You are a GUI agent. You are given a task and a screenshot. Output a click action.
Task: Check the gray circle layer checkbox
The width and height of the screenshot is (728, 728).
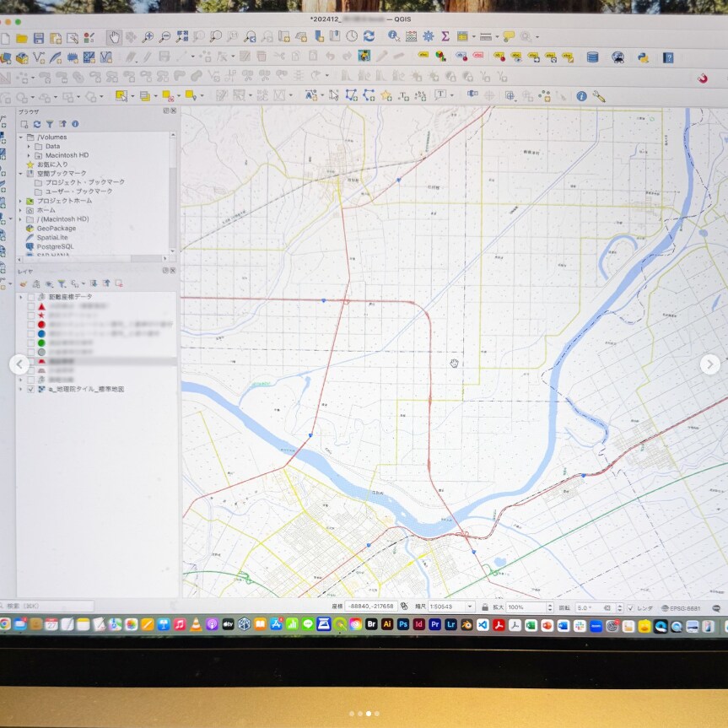coord(30,353)
